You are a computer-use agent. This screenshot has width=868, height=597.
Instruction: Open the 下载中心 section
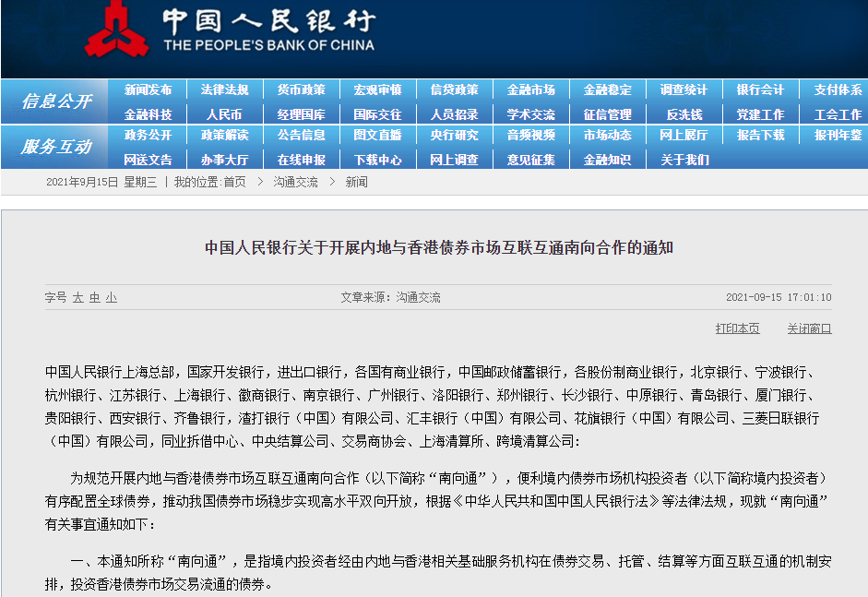[x=379, y=159]
